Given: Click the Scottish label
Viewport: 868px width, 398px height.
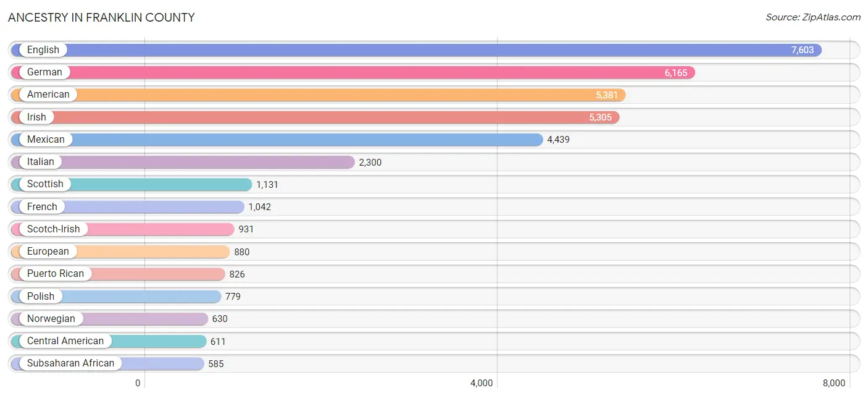Looking at the screenshot, I should point(45,184).
